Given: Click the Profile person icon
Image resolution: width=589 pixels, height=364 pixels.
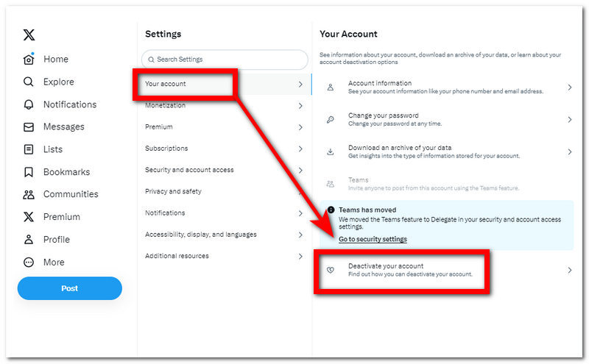Looking at the screenshot, I should (x=29, y=240).
